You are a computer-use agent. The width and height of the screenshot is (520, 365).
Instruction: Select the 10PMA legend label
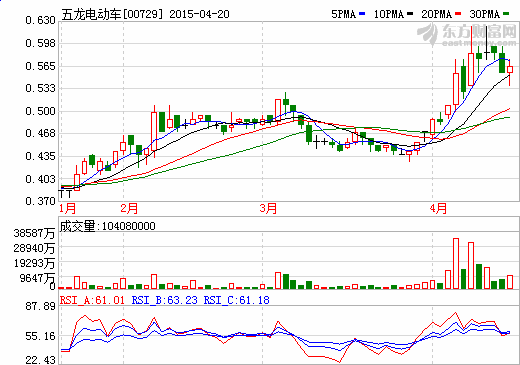(x=389, y=14)
